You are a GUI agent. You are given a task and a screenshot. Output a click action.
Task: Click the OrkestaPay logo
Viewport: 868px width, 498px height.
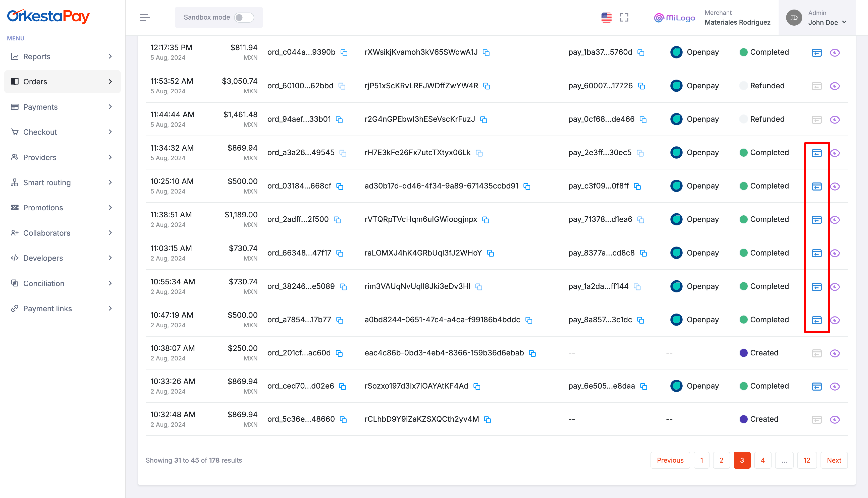pyautogui.click(x=48, y=16)
